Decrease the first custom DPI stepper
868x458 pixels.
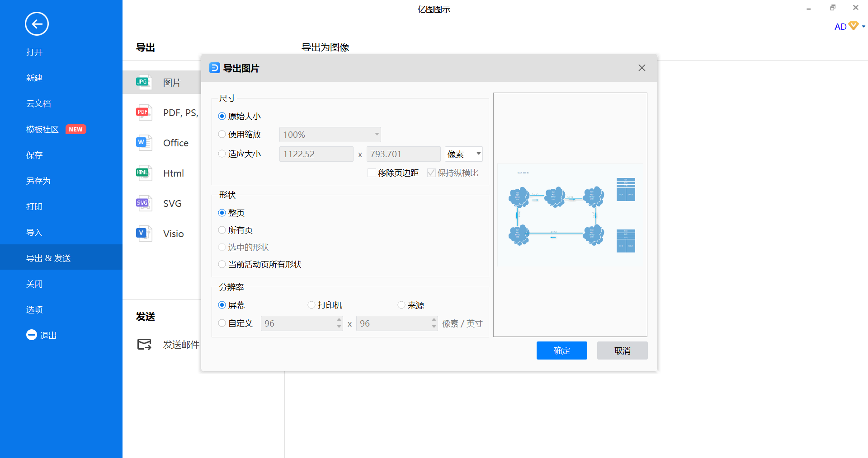click(x=339, y=327)
